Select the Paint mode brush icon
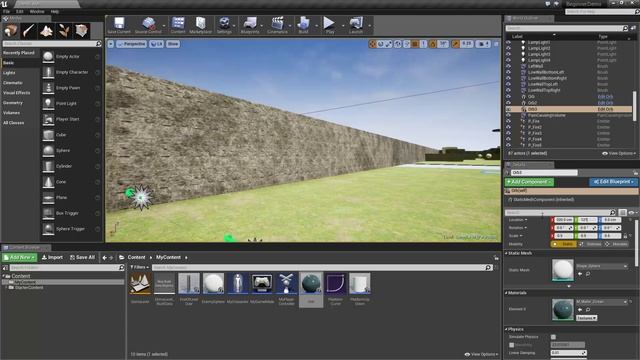This screenshot has height=360, width=640. (x=29, y=31)
